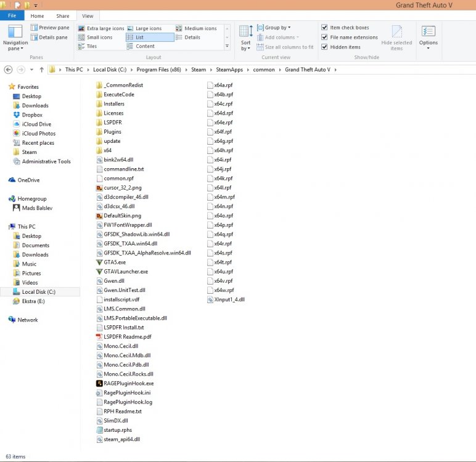Select Details layout
This screenshot has width=476, height=462.
point(188,38)
